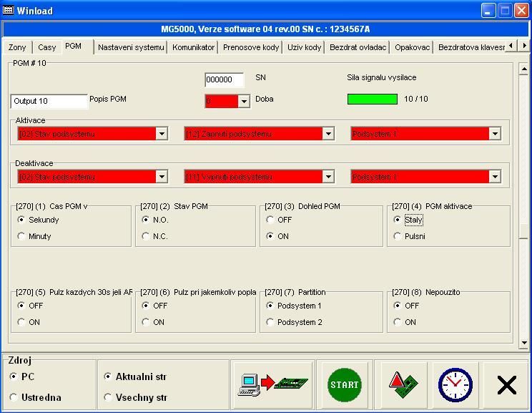
Task: Open the clock time settings icon
Action: [x=455, y=384]
